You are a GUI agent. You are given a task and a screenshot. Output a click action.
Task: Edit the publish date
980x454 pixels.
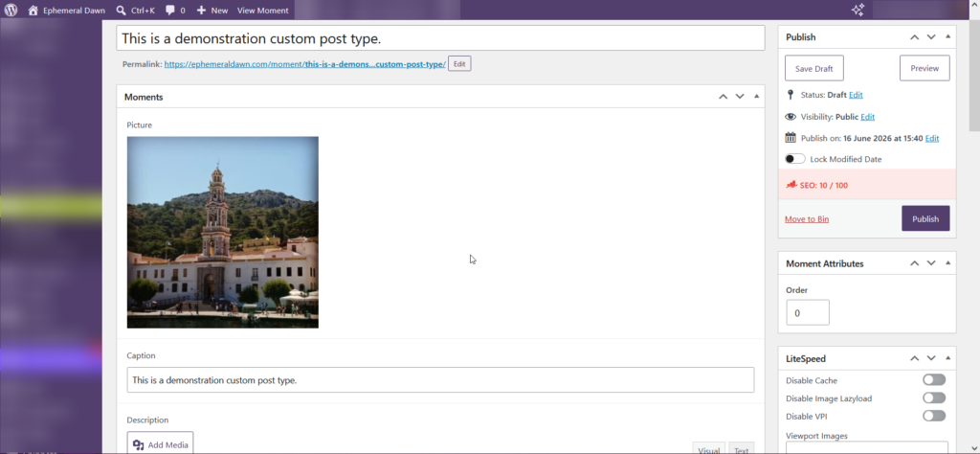click(932, 138)
